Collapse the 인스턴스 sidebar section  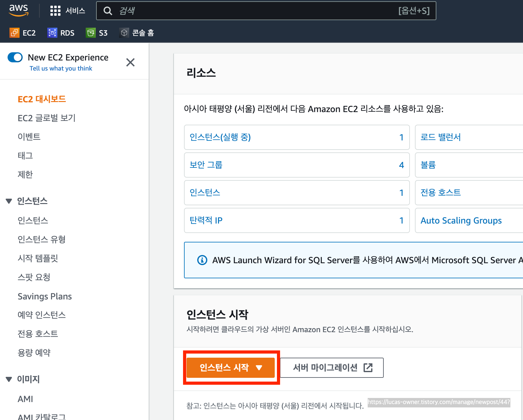(x=9, y=201)
